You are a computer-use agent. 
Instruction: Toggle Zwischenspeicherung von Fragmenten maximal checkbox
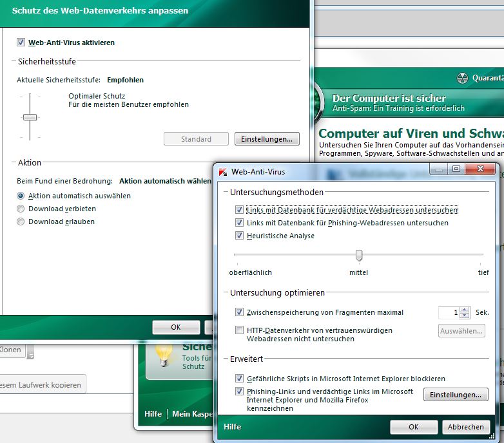point(239,312)
